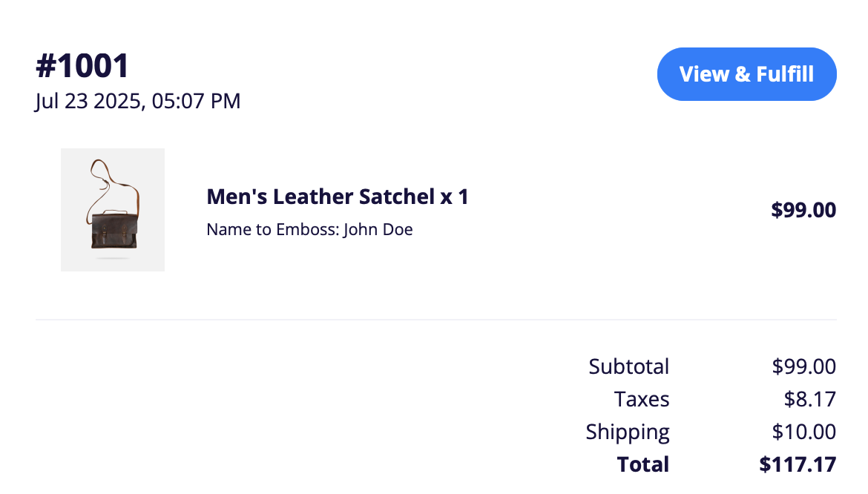The image size is (868, 494).
Task: Click the View & Fulfill button
Action: coord(747,74)
